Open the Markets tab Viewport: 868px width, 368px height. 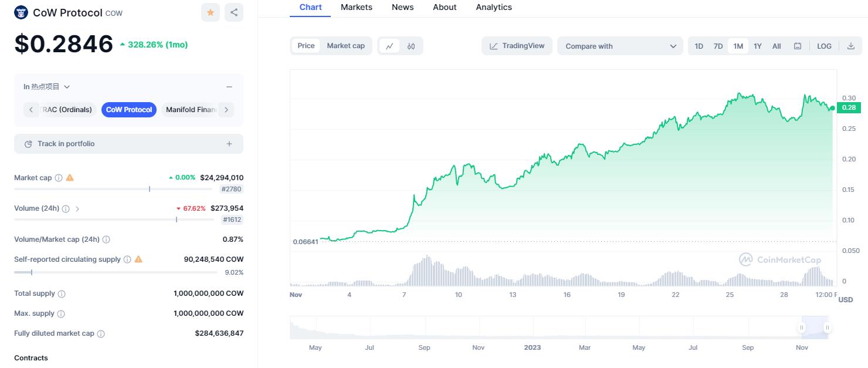pyautogui.click(x=357, y=8)
